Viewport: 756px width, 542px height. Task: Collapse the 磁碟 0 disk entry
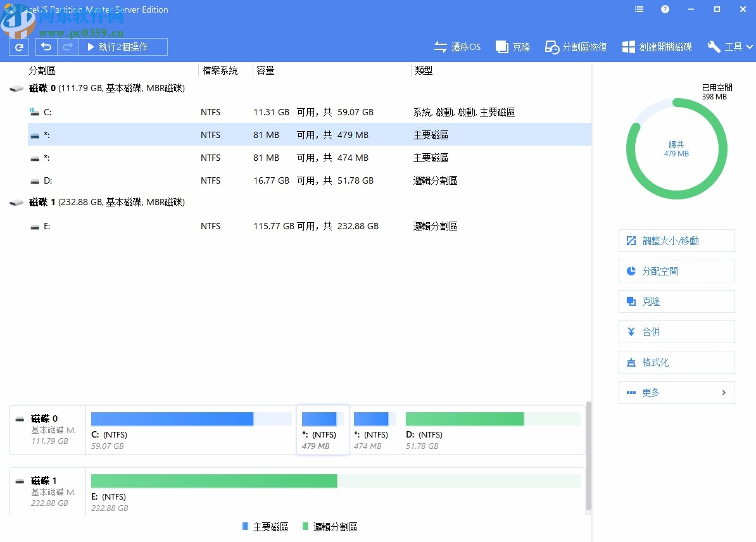tap(16, 89)
